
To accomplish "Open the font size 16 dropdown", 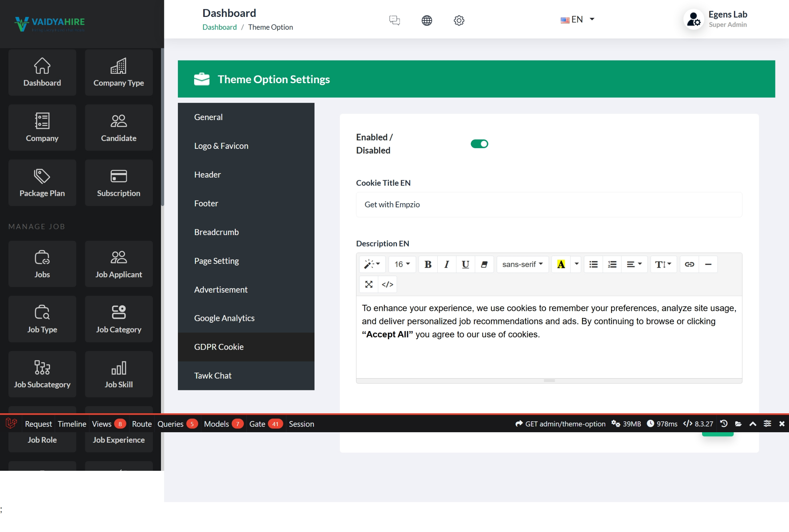I will pyautogui.click(x=402, y=264).
